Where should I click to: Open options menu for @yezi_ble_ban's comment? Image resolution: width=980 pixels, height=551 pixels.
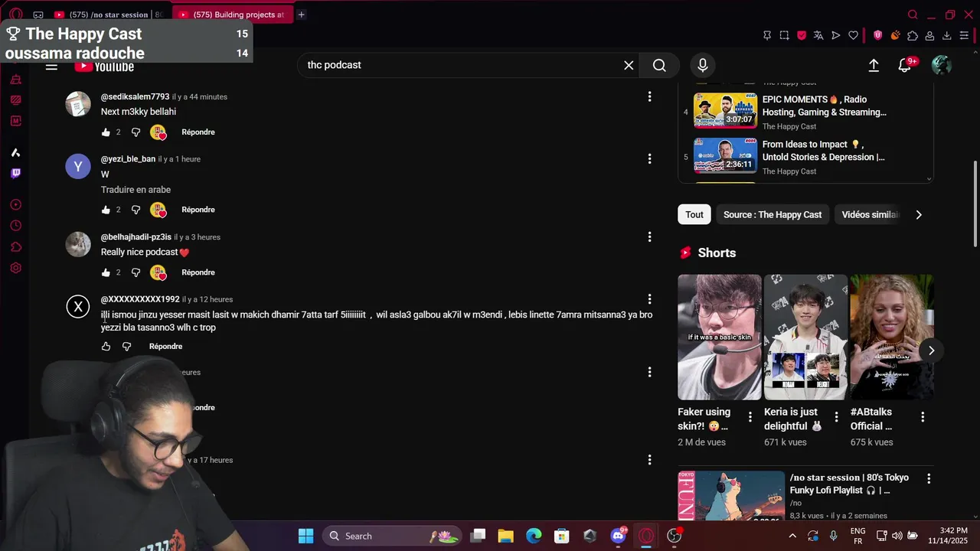649,158
